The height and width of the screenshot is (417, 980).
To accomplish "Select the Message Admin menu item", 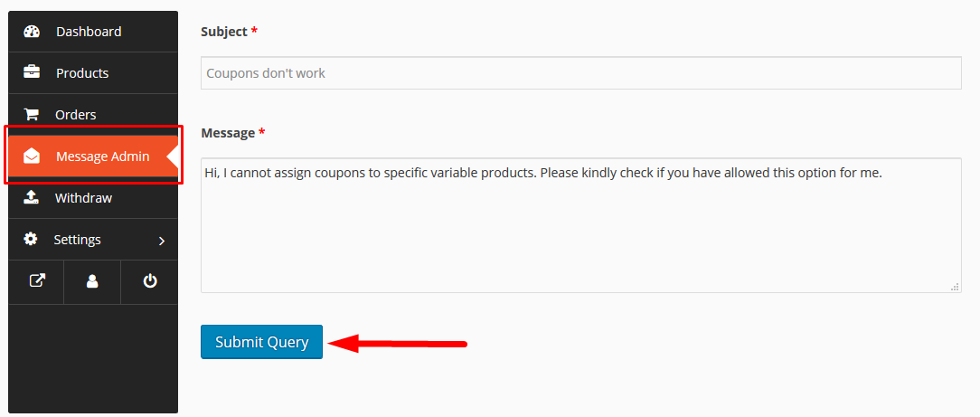I will tap(93, 156).
